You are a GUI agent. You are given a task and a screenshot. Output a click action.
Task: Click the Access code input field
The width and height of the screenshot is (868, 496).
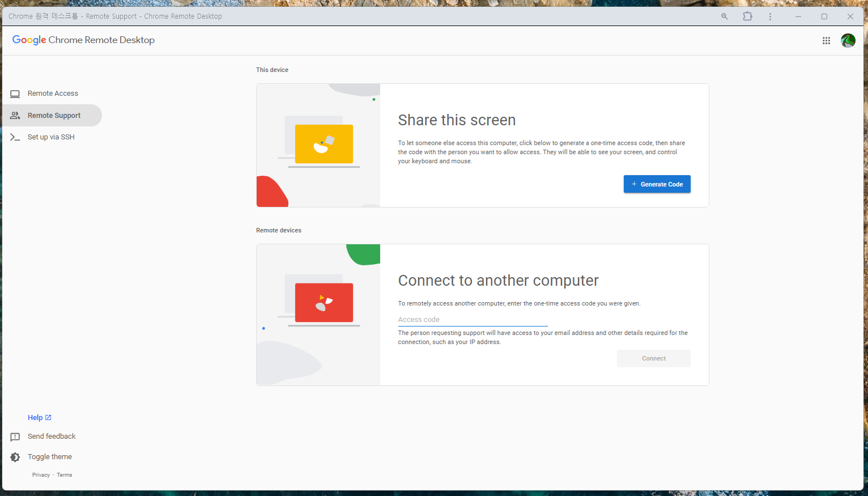point(473,320)
